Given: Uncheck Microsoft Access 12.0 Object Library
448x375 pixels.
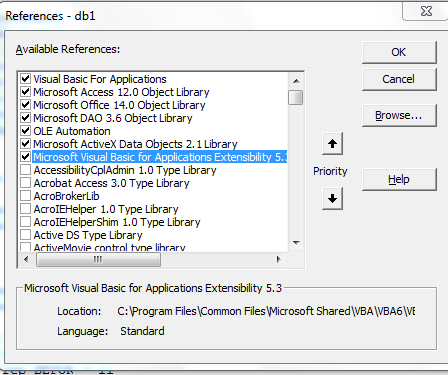Looking at the screenshot, I should point(25,92).
